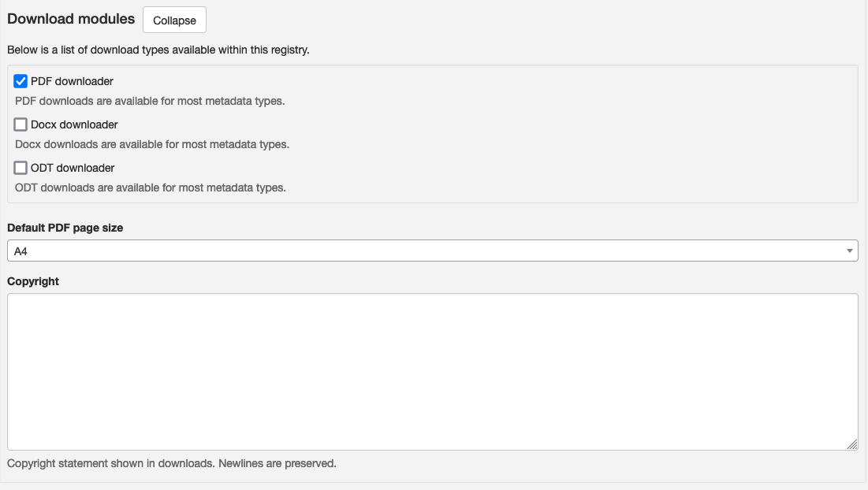Click the Docx downloads availability description
868x490 pixels.
point(152,144)
